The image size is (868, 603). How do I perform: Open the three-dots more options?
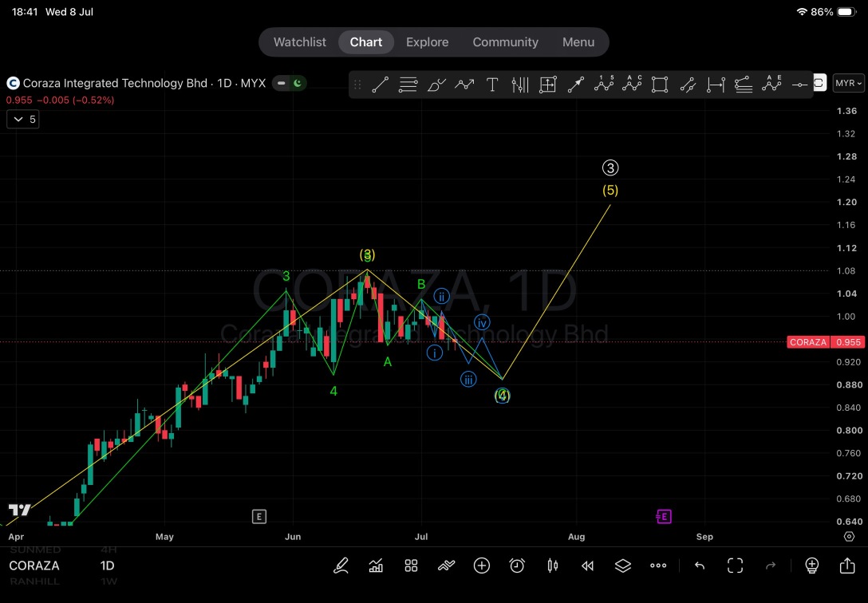pos(658,566)
